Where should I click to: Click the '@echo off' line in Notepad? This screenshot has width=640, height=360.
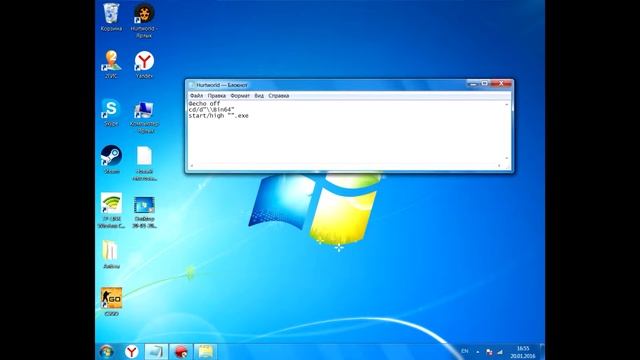click(204, 104)
